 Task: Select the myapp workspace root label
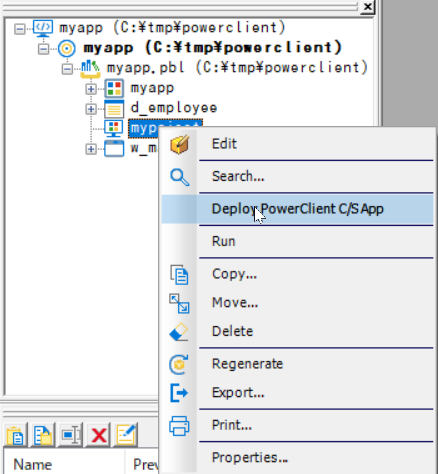pyautogui.click(x=172, y=28)
